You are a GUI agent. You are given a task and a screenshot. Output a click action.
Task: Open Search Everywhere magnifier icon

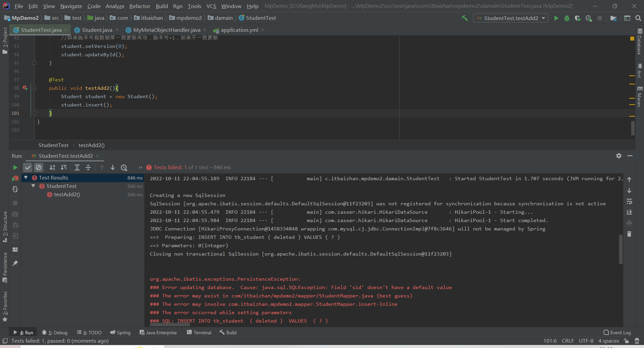click(638, 18)
